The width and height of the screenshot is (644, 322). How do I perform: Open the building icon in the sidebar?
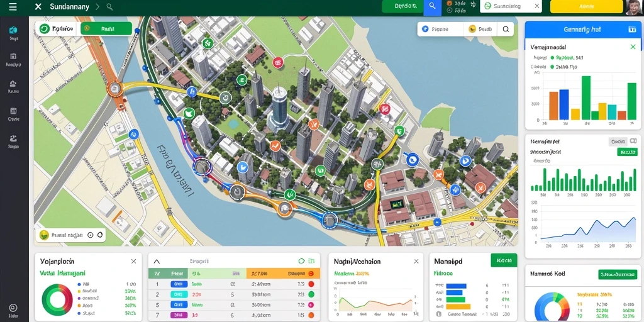click(13, 56)
